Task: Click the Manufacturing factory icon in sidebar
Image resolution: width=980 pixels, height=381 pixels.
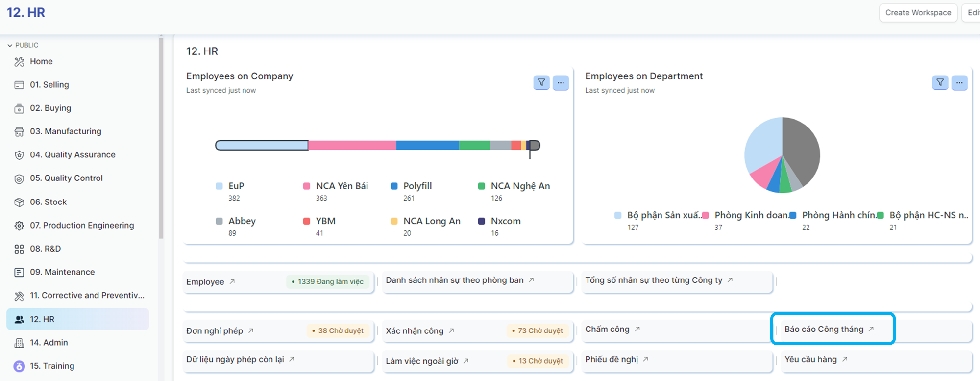Action: [19, 131]
